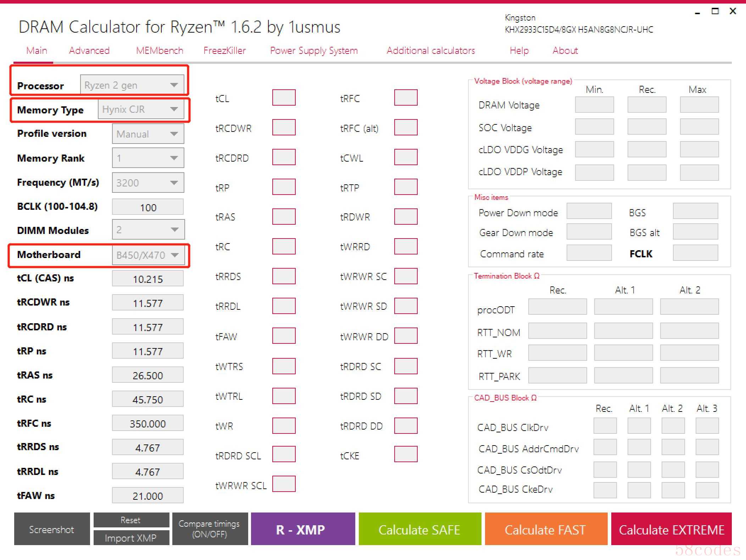Click the SOC Voltage Min. field
The width and height of the screenshot is (746, 560).
coord(594,127)
